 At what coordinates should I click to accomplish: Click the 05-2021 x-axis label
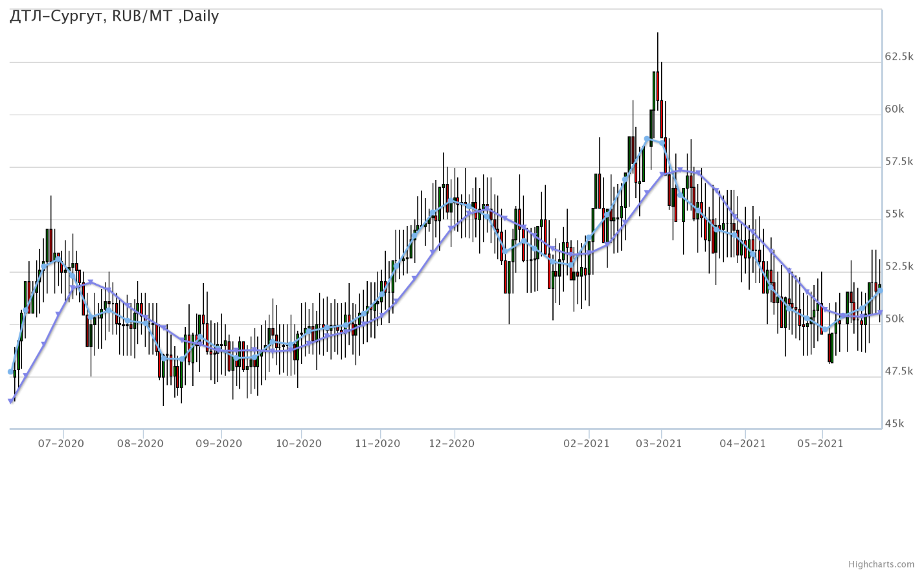coord(820,444)
